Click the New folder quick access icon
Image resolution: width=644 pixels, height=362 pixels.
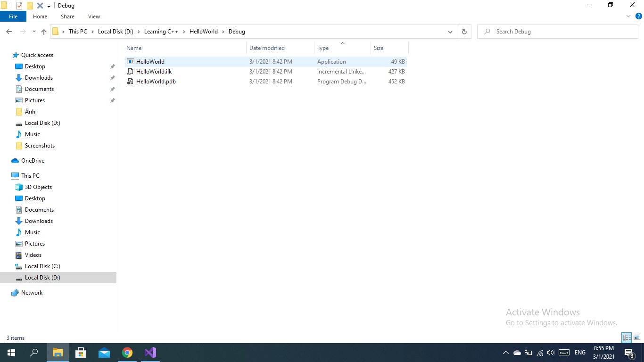click(30, 6)
